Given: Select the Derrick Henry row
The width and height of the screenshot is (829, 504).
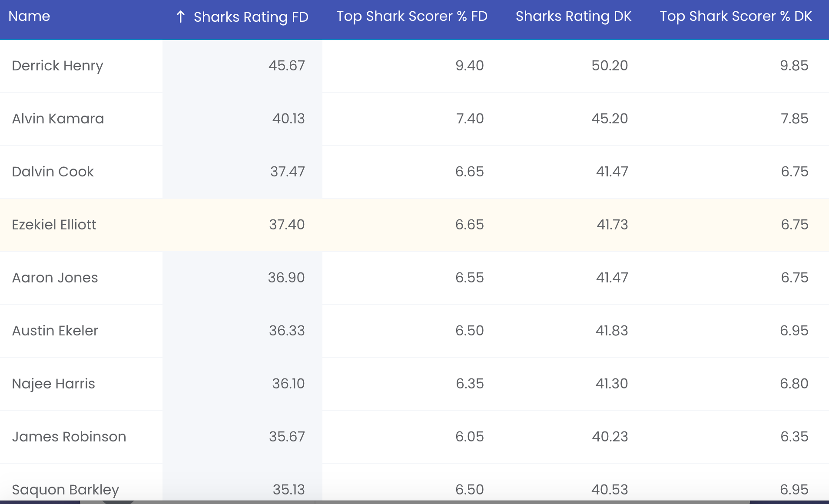Looking at the screenshot, I should (x=414, y=66).
